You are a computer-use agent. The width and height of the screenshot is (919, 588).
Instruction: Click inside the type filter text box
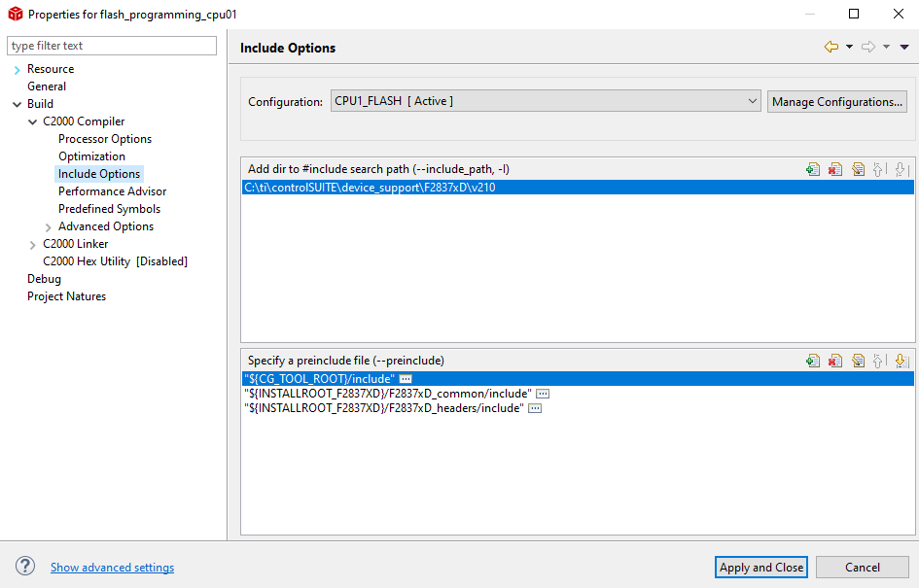(x=111, y=46)
